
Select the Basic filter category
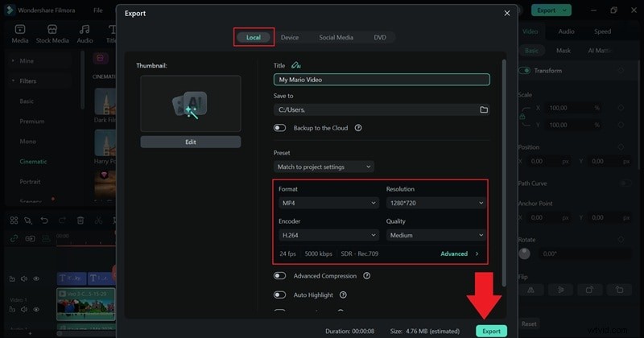coord(27,101)
